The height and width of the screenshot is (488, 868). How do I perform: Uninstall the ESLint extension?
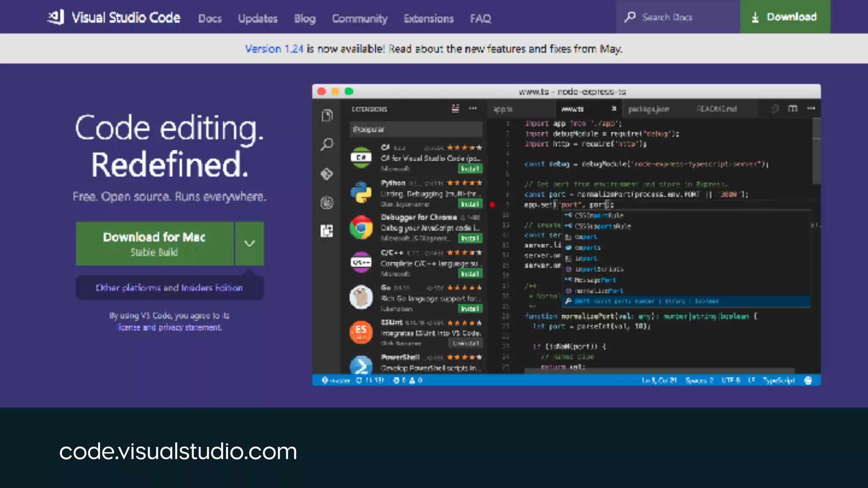466,344
